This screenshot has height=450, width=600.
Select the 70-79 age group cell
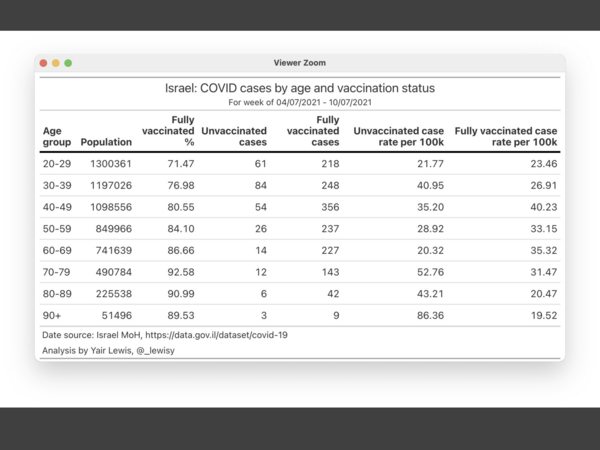[56, 272]
